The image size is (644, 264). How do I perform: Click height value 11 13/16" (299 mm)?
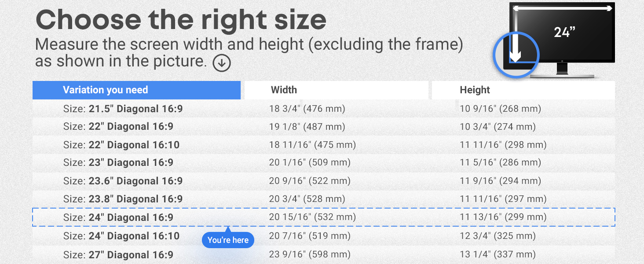coord(503,217)
